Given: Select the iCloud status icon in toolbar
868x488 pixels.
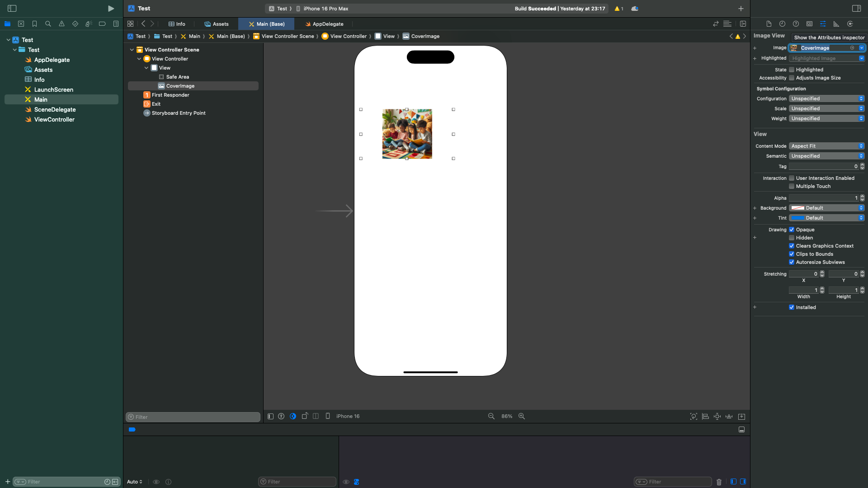Looking at the screenshot, I should (634, 8).
